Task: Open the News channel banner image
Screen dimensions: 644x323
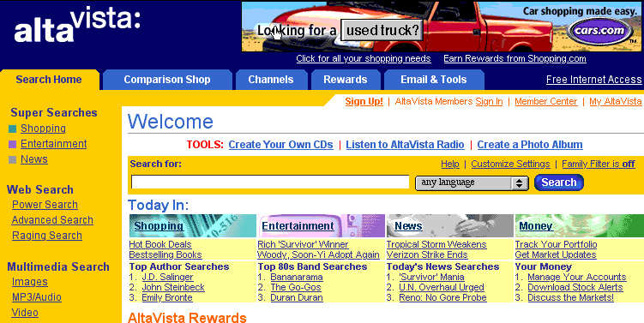Action: coord(449,225)
